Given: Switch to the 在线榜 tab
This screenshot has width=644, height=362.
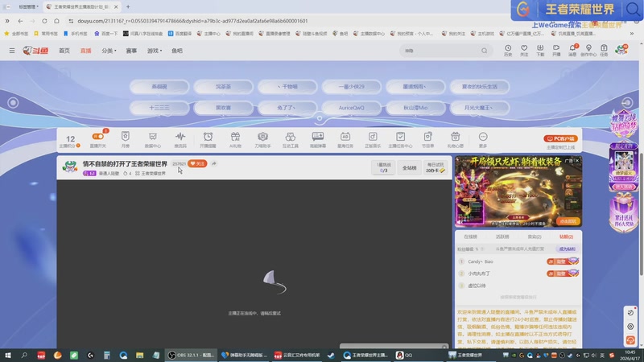Looking at the screenshot, I should point(471,237).
